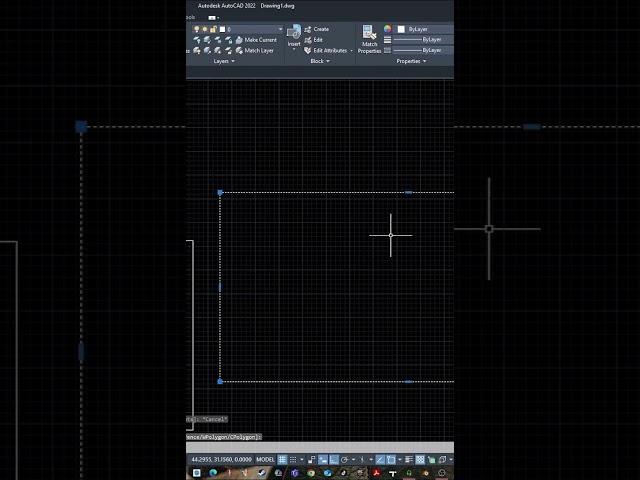Click the Thaw All Layers icon
The height and width of the screenshot is (480, 640).
click(x=218, y=51)
